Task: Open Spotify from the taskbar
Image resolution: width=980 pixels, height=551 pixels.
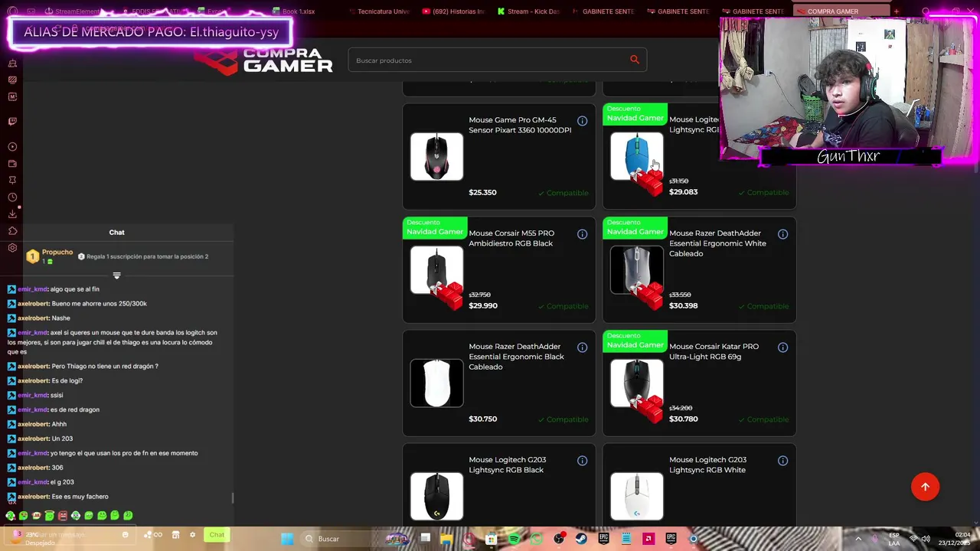Action: 514,539
